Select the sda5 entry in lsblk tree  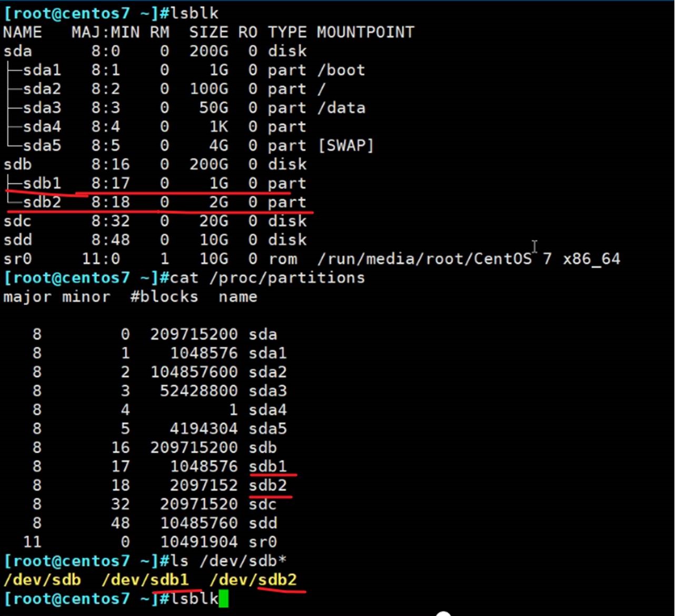(42, 146)
